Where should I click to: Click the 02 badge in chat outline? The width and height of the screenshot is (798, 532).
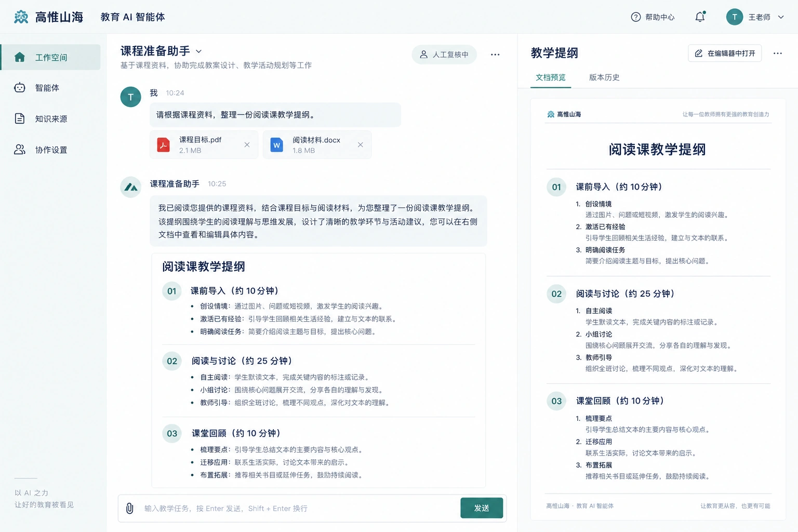172,361
